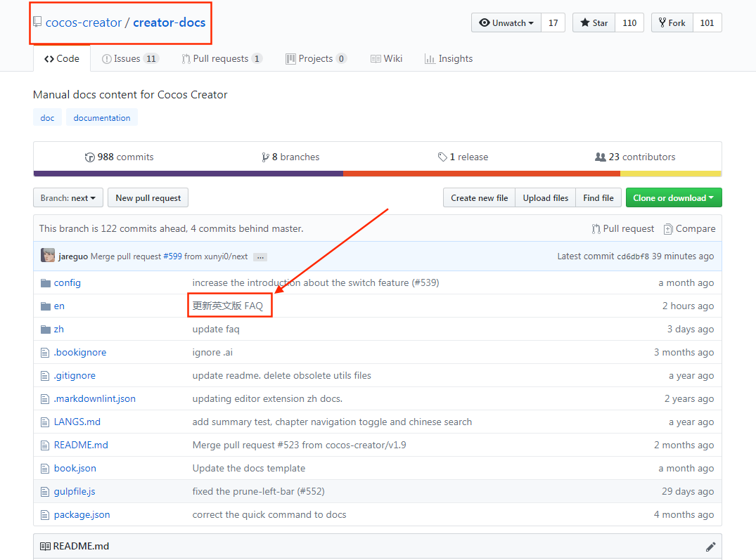Click the watchers count 17

click(553, 22)
